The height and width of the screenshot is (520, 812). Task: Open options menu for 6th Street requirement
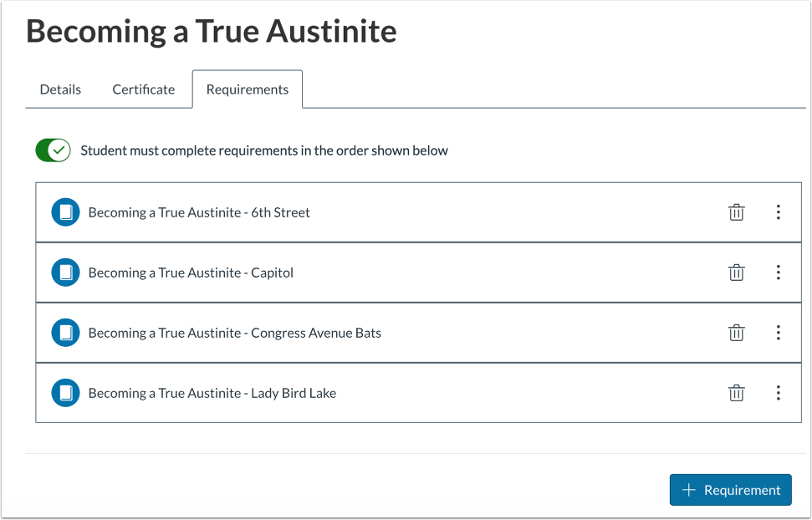tap(778, 212)
